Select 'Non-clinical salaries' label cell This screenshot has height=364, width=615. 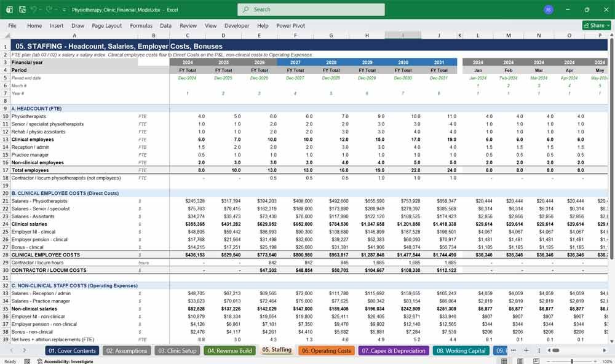(x=74, y=309)
